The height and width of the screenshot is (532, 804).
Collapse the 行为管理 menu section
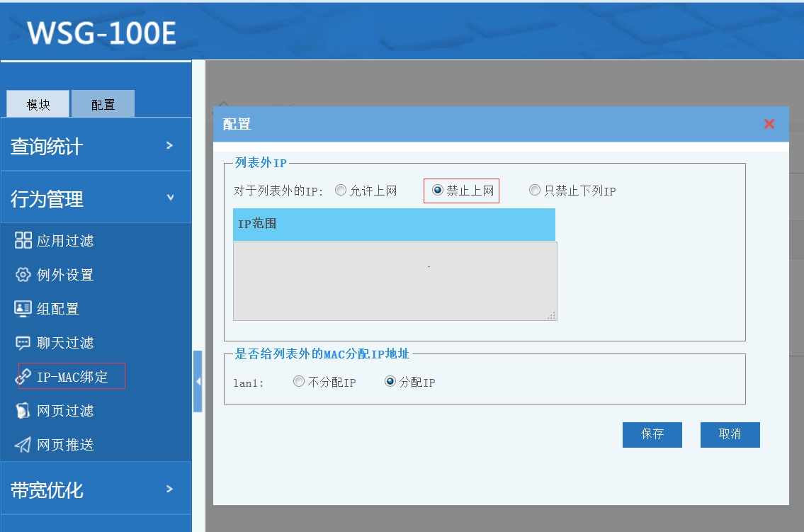click(x=96, y=198)
